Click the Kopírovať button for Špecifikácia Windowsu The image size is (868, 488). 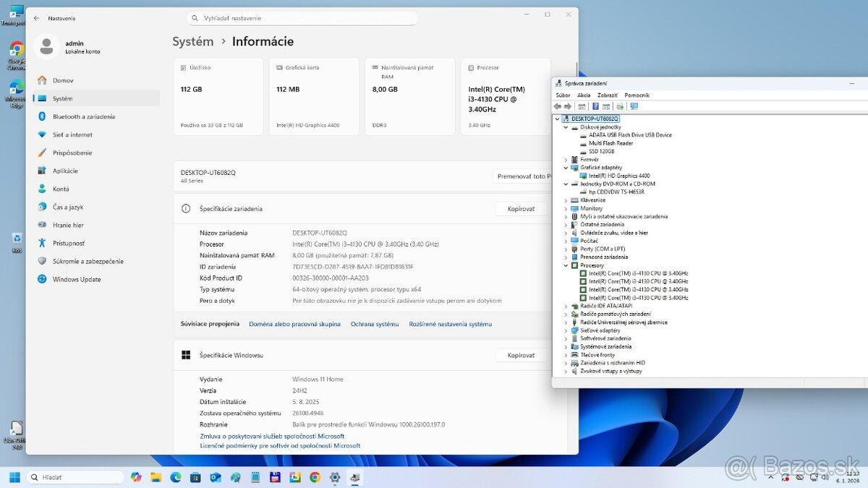click(x=521, y=355)
